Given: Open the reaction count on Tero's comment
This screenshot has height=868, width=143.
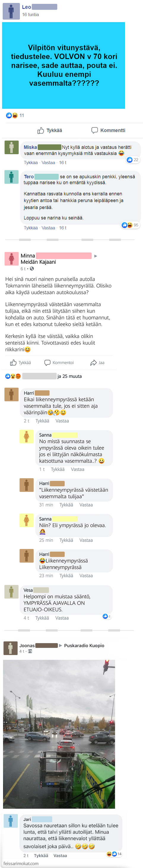Looking at the screenshot, I should tap(130, 225).
